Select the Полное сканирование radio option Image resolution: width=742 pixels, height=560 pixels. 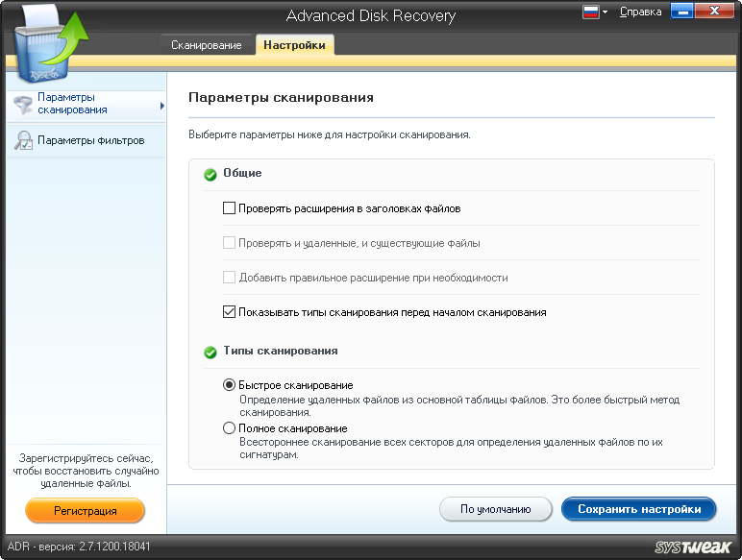click(x=229, y=428)
